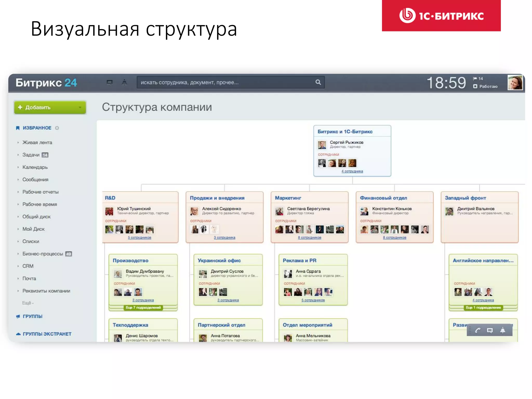The height and width of the screenshot is (399, 532).
Task: Open Задачи in sidebar
Action: click(x=31, y=155)
